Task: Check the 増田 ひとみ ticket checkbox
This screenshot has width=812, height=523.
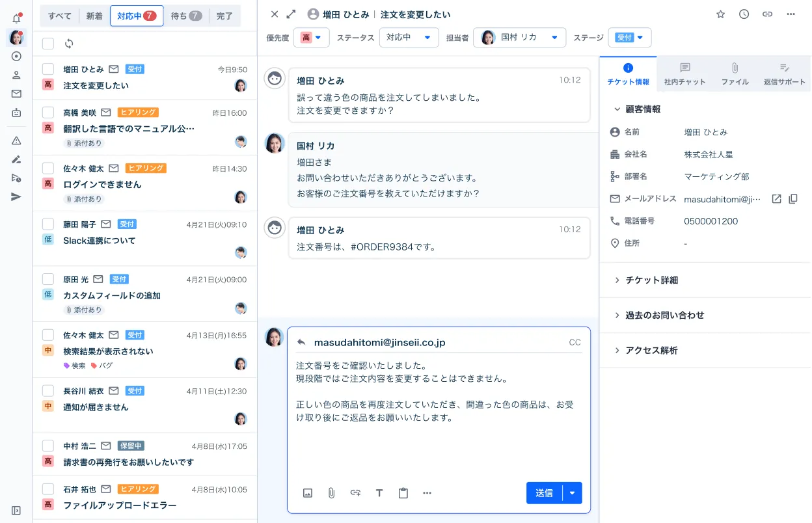Action: [48, 69]
